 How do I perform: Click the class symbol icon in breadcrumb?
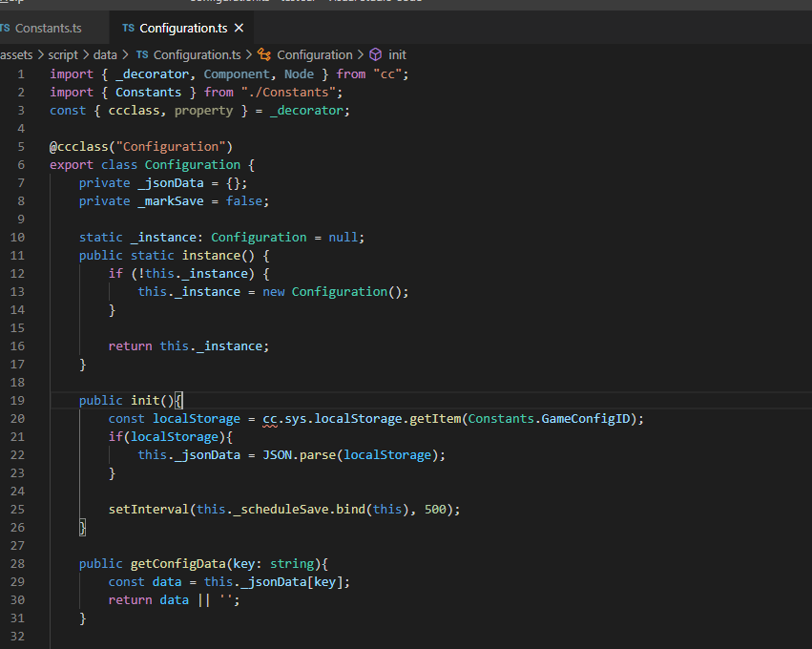[264, 55]
